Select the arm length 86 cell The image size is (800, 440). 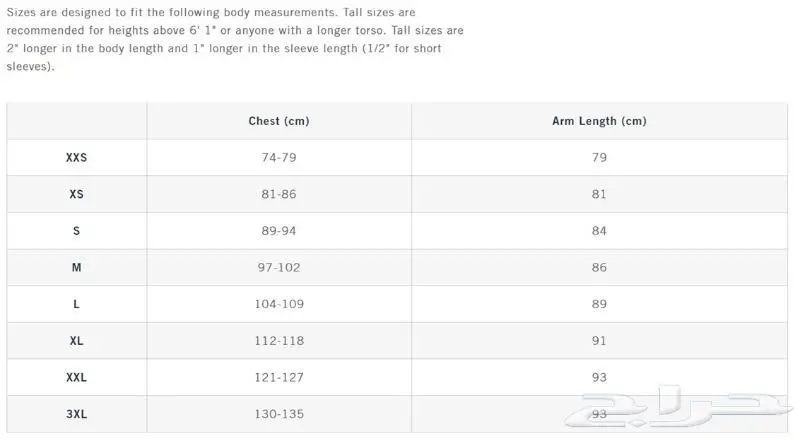click(x=599, y=267)
